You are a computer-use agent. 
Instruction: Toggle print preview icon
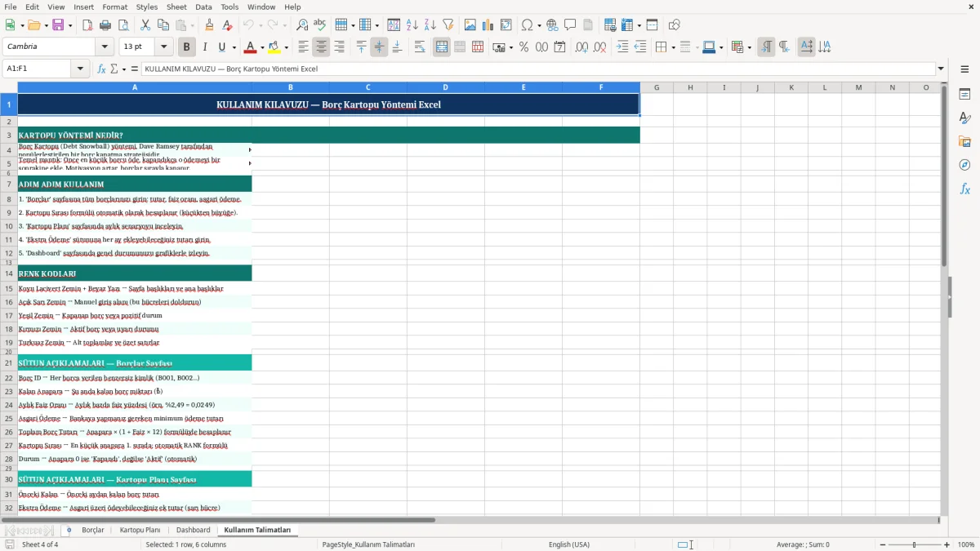(123, 25)
